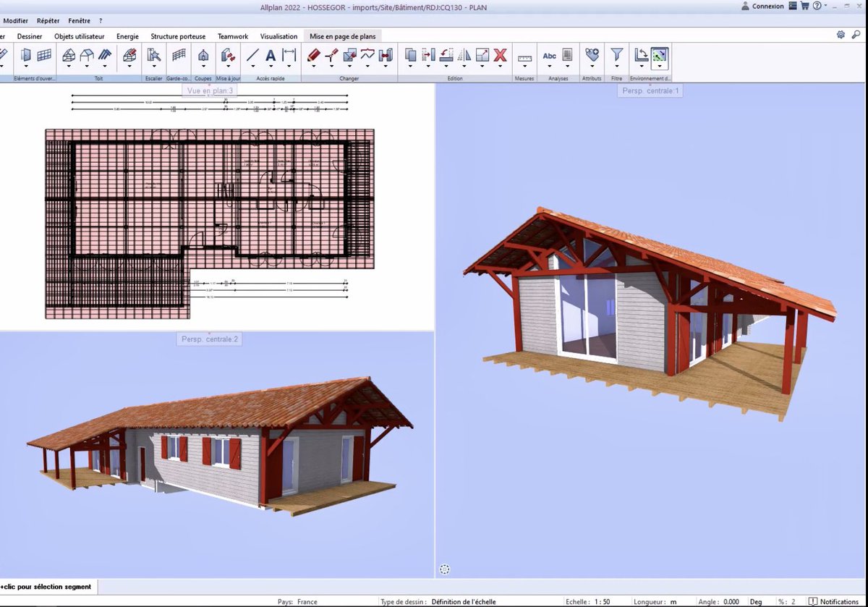The height and width of the screenshot is (607, 868).
Task: Click the Copy elements icon in Edition
Action: (x=410, y=55)
